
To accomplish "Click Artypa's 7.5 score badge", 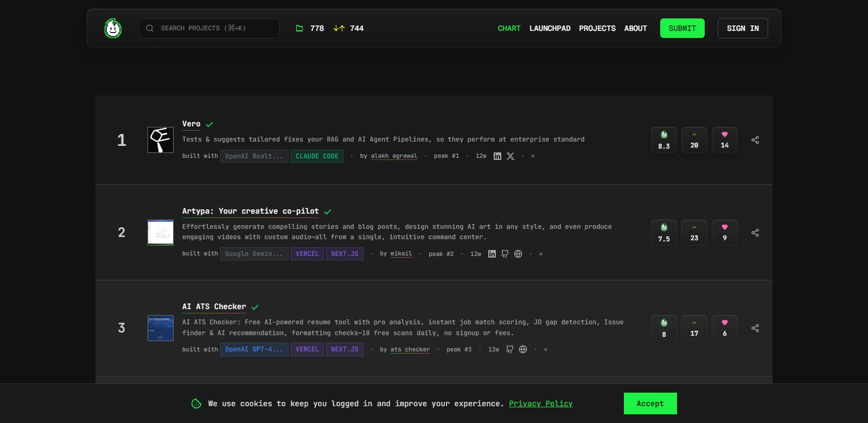I will tap(664, 233).
